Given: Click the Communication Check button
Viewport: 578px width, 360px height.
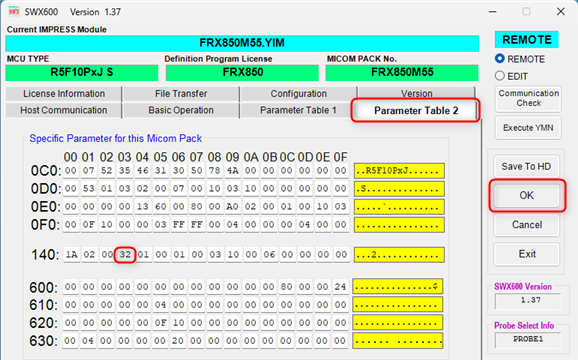Looking at the screenshot, I should [x=528, y=98].
